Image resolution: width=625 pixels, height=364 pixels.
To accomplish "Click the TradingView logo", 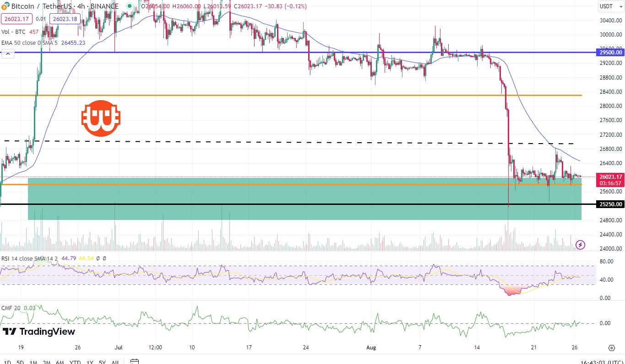I will 39,332.
